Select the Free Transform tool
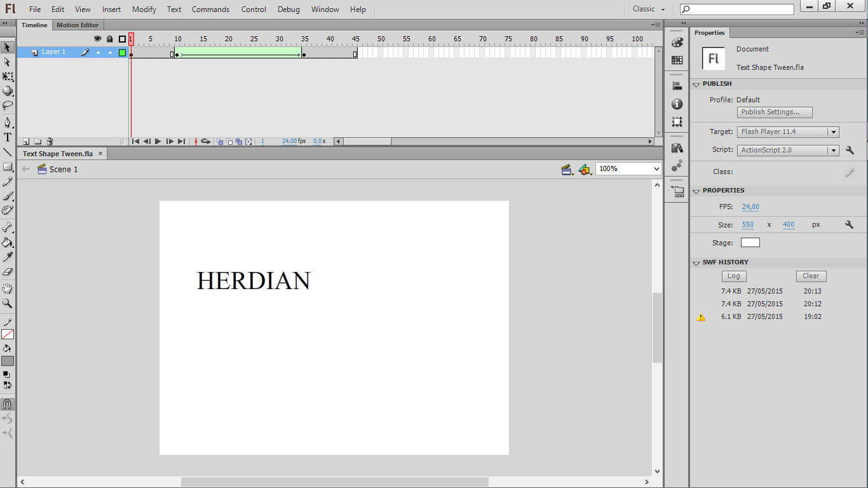Viewport: 868px width, 488px height. click(x=8, y=76)
